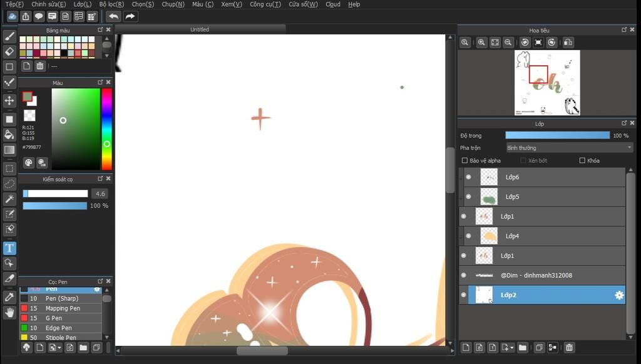The height and width of the screenshot is (364, 641).
Task: Click the flip view icon in Hoa tiêu
Action: [x=568, y=43]
